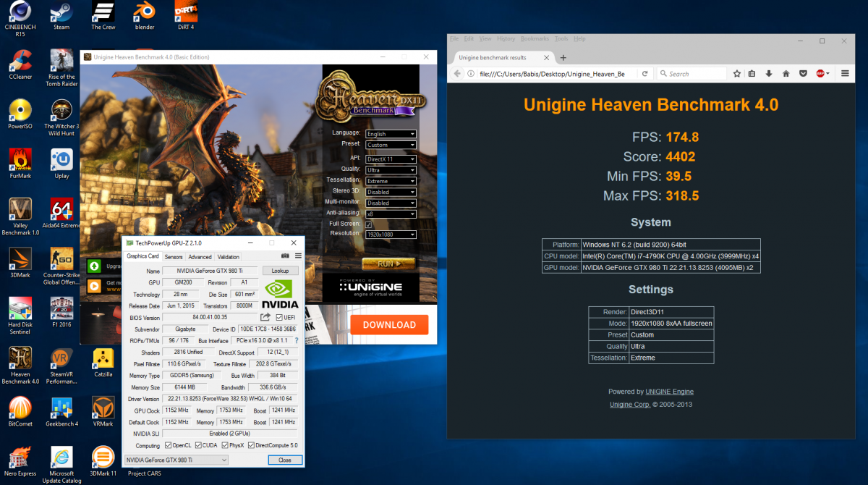868x485 pixels.
Task: Open Microsoft Update Catalog shortcut
Action: coord(61,464)
